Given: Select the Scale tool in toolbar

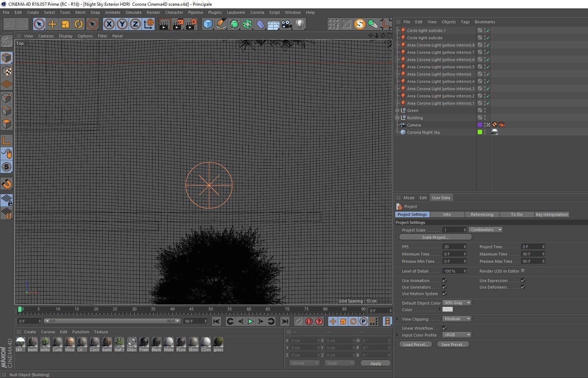Looking at the screenshot, I should click(65, 24).
